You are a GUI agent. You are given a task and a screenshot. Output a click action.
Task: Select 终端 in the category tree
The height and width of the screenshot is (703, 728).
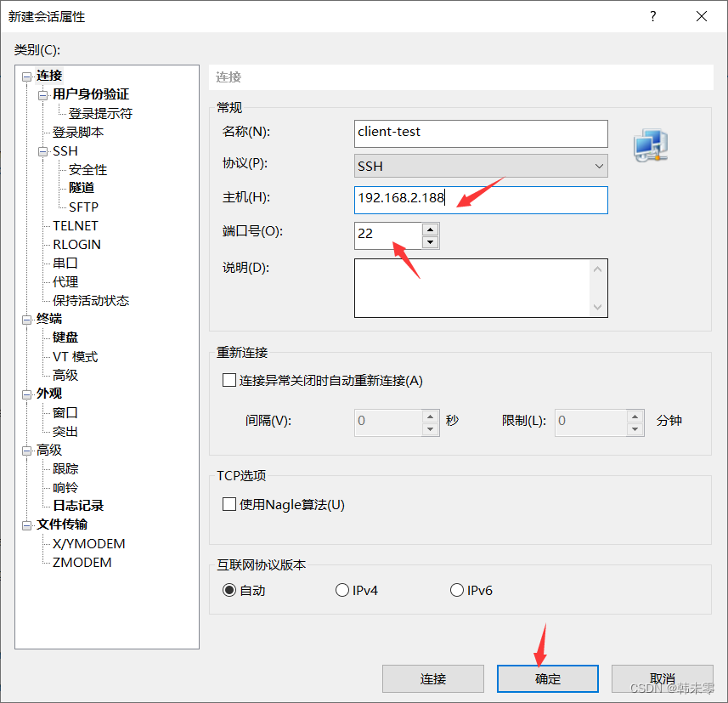49,319
